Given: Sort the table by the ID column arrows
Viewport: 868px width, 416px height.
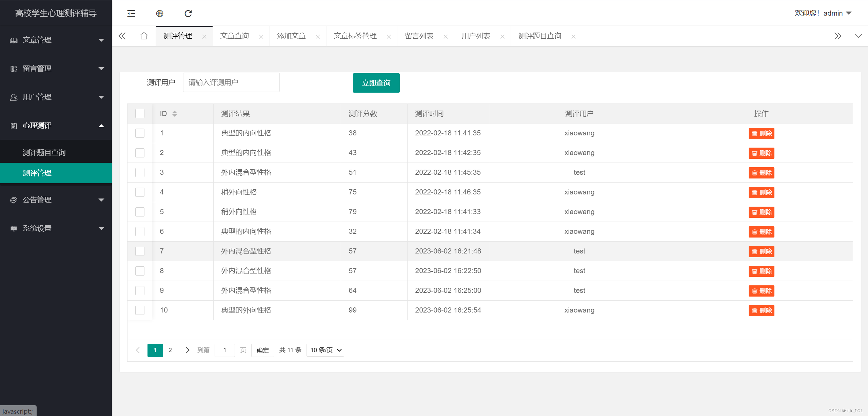Looking at the screenshot, I should click(x=175, y=114).
